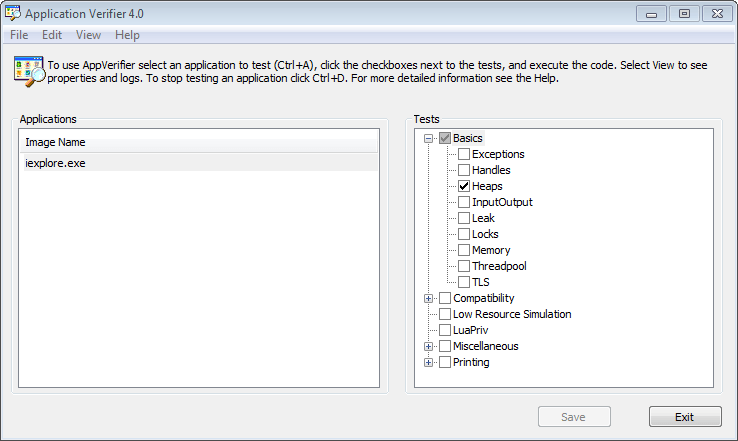Minimize the Application Verifier window
This screenshot has width=738, height=441.
point(651,14)
